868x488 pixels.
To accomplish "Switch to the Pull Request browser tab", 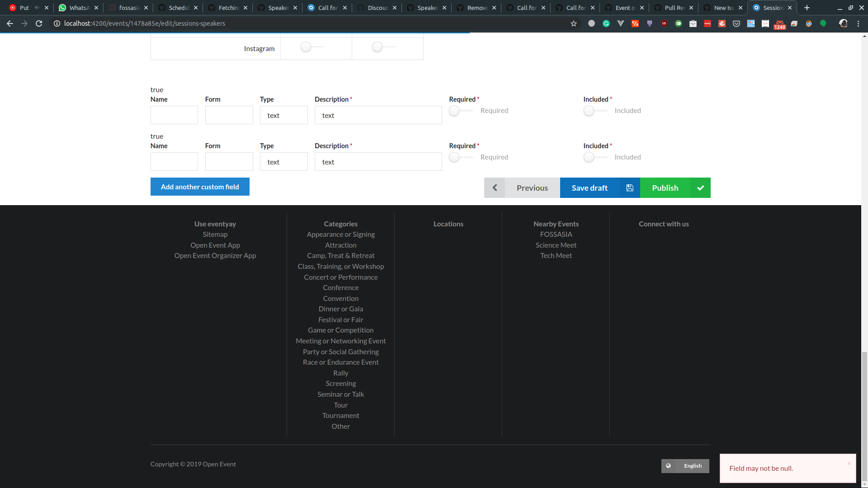I will (674, 8).
